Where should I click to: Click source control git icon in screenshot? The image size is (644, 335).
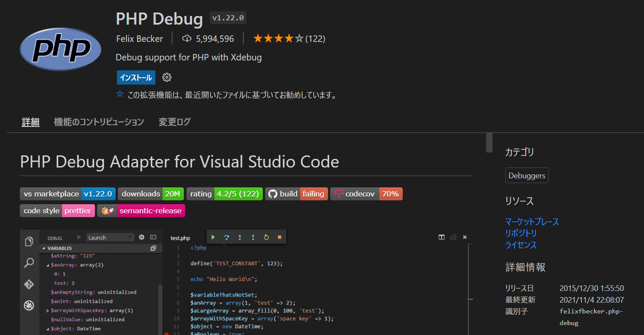(x=29, y=284)
